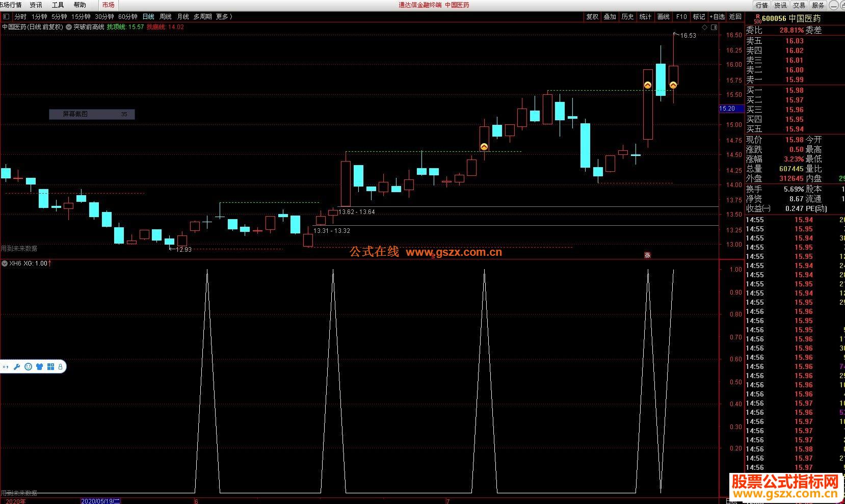
Task: Click the smiley face icon in floating toolbar
Action: click(x=28, y=366)
